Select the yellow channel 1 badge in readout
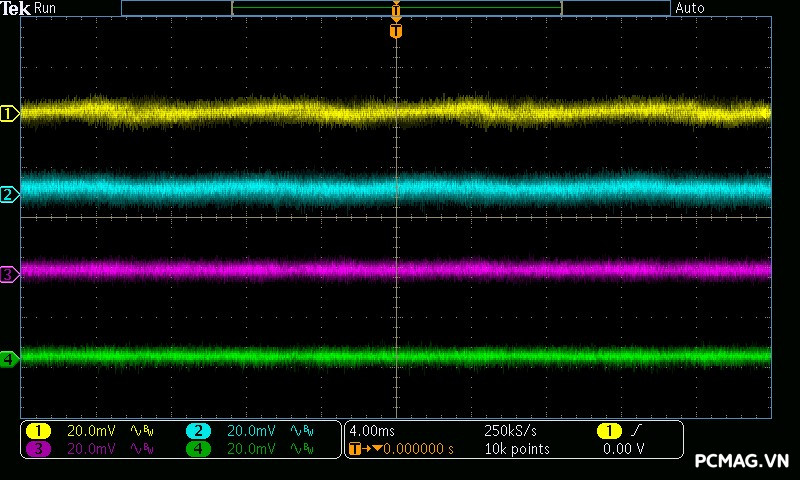 [x=38, y=431]
